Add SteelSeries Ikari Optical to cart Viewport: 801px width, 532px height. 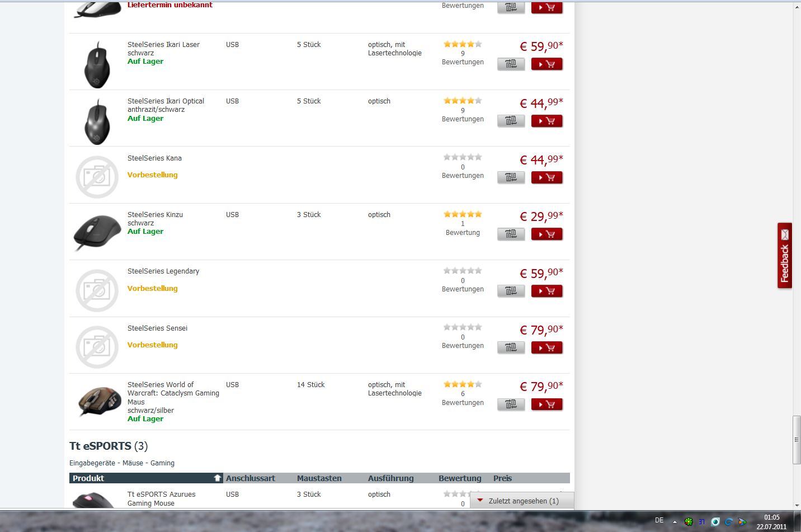tap(546, 121)
